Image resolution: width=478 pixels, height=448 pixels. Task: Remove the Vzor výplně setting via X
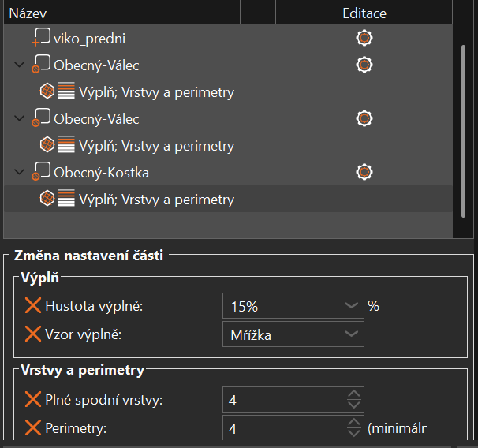pos(33,334)
